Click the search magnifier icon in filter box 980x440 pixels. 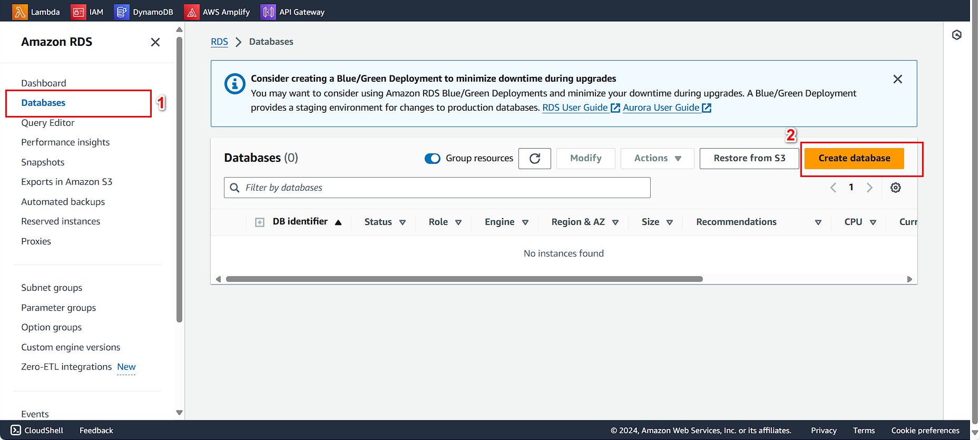click(235, 188)
